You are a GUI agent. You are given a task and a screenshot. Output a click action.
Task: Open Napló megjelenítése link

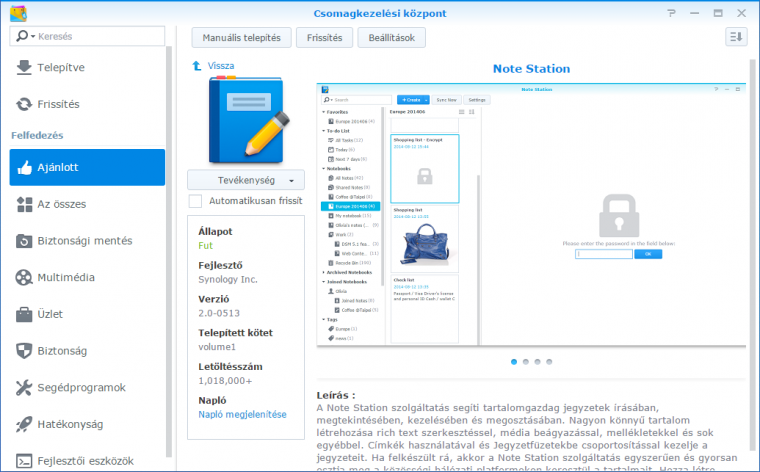(242, 414)
